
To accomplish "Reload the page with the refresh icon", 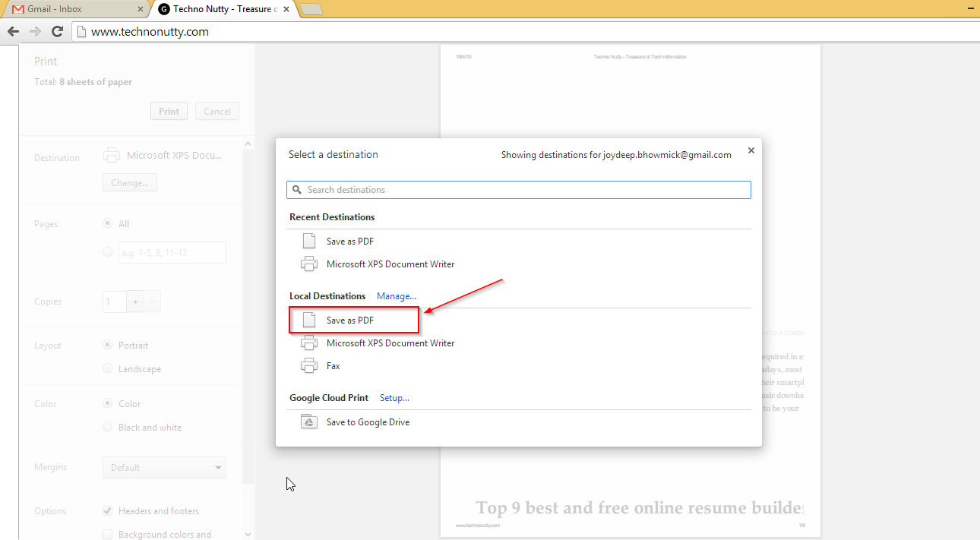I will point(57,31).
